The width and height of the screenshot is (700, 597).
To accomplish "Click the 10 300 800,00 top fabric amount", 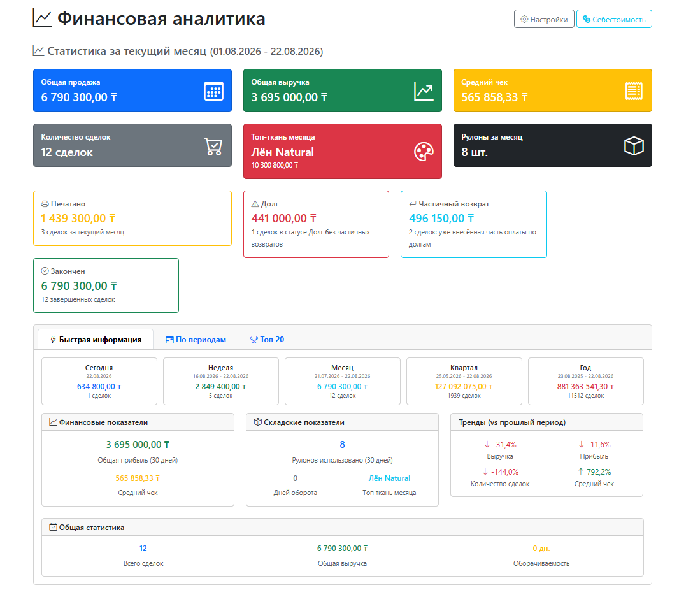I will click(275, 165).
